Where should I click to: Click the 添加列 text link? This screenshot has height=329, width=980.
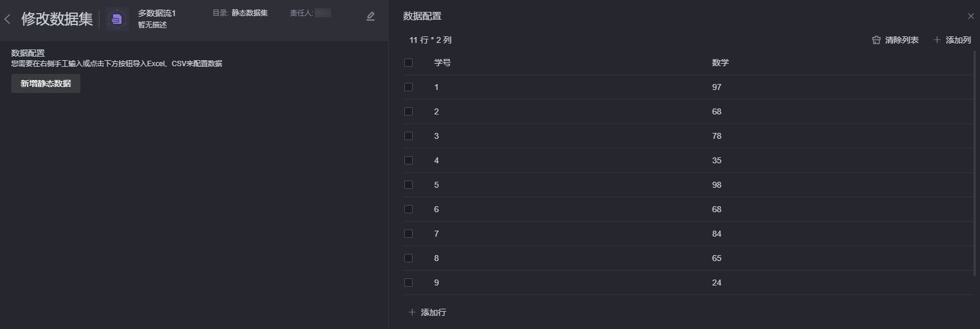point(958,40)
